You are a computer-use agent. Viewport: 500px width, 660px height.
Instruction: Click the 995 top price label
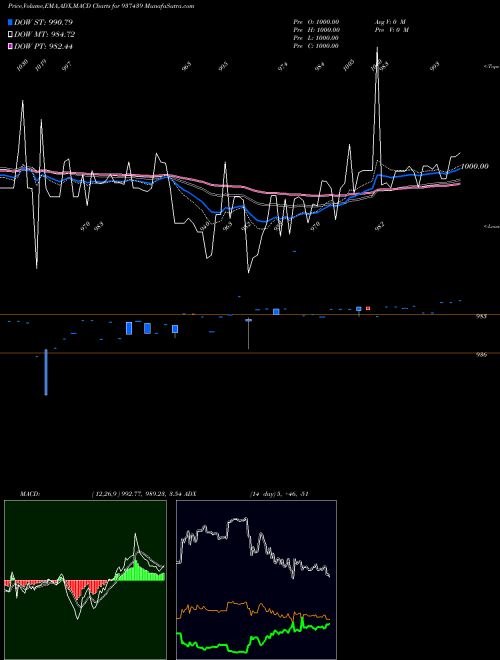[223, 66]
